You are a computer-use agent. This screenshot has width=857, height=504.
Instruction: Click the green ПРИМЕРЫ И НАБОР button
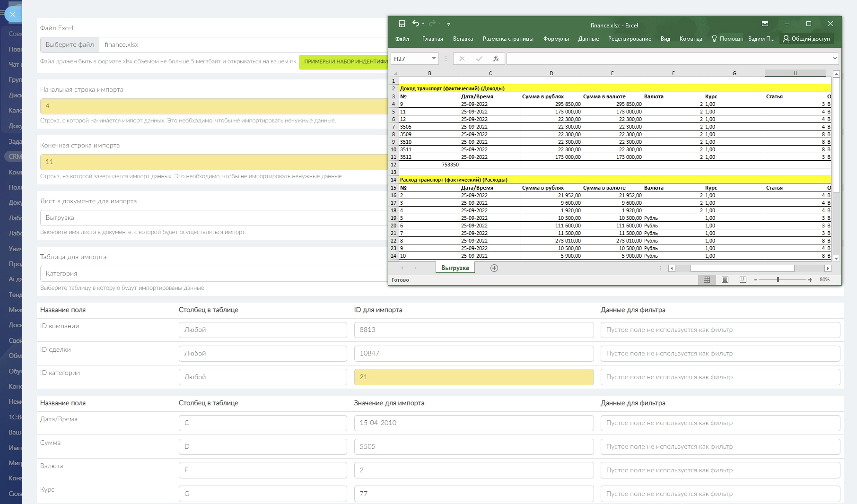coord(344,61)
